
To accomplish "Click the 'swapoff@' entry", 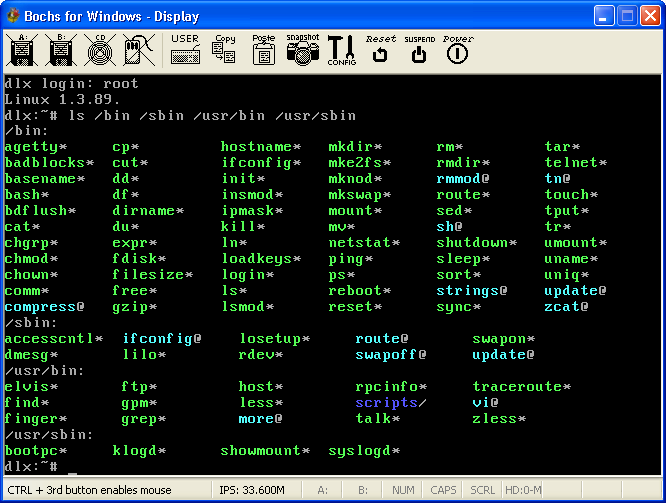I will [x=391, y=355].
